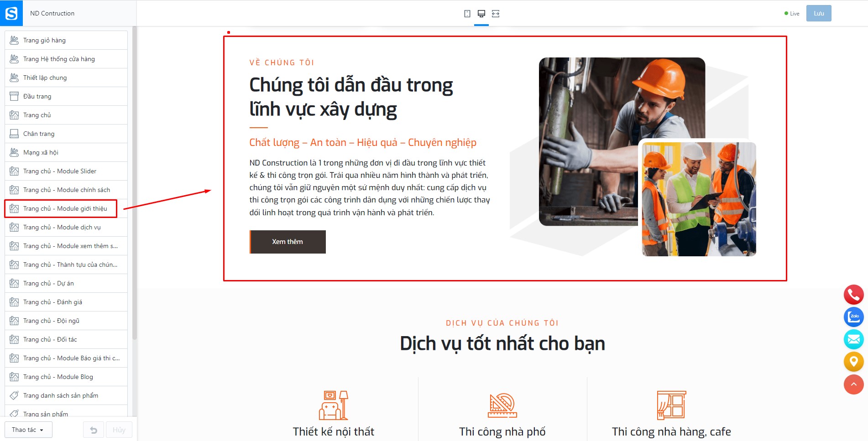Switch to full-width preview icon
Viewport: 868px width, 441px height.
(x=496, y=14)
